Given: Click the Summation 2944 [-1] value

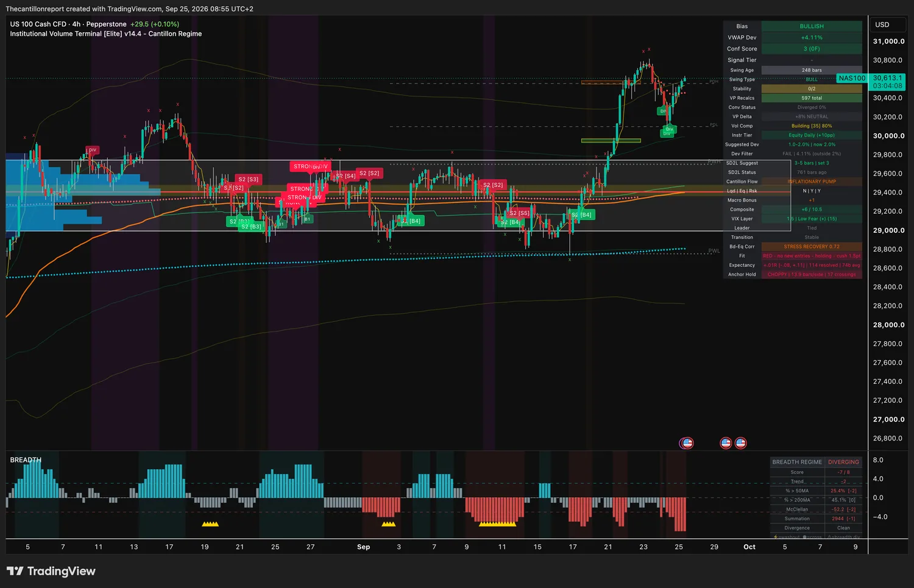Looking at the screenshot, I should click(x=843, y=519).
